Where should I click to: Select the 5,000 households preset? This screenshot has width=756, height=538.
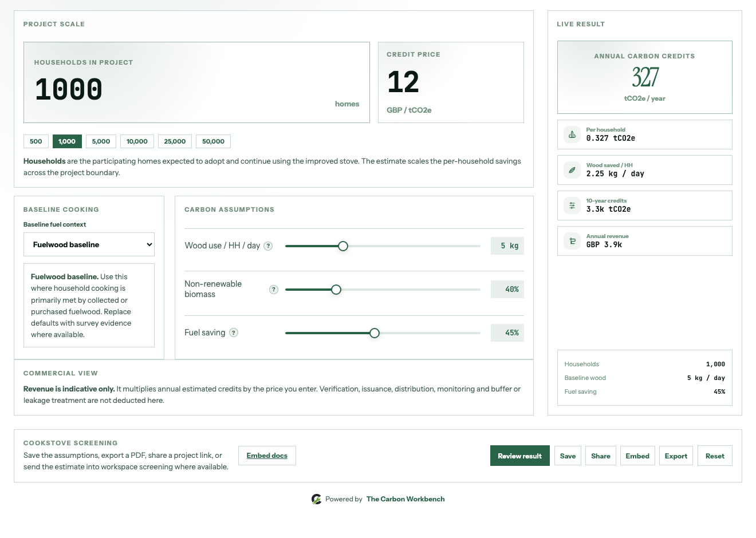coord(101,141)
